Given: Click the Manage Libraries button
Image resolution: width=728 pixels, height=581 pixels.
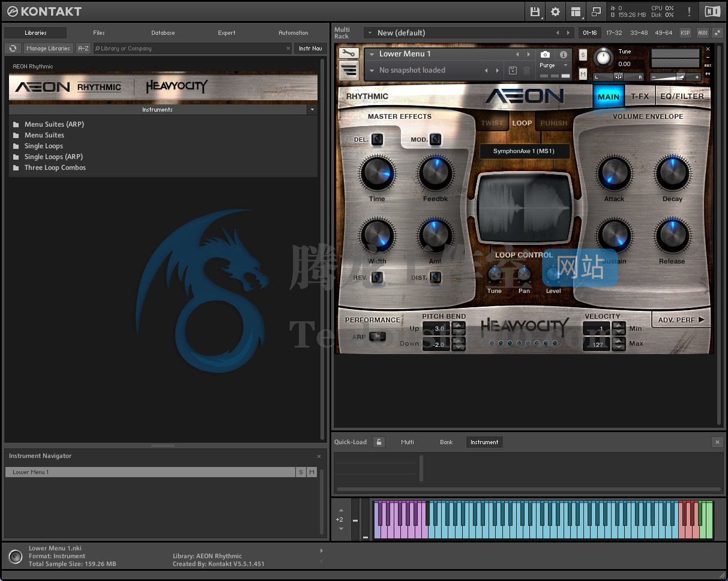Looking at the screenshot, I should (x=48, y=48).
